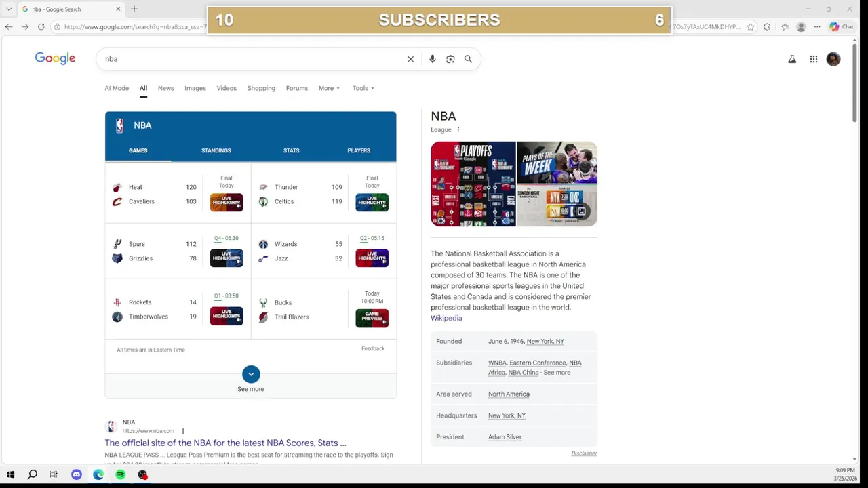This screenshot has width=868, height=488.
Task: Open the Wikipedia link in knowledge panel
Action: [446, 318]
